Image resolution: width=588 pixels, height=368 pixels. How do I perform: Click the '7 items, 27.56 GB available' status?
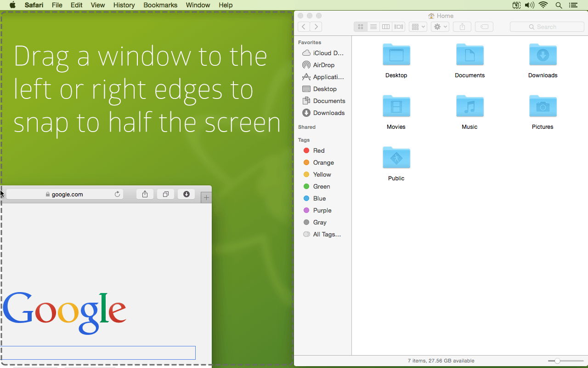[441, 361]
